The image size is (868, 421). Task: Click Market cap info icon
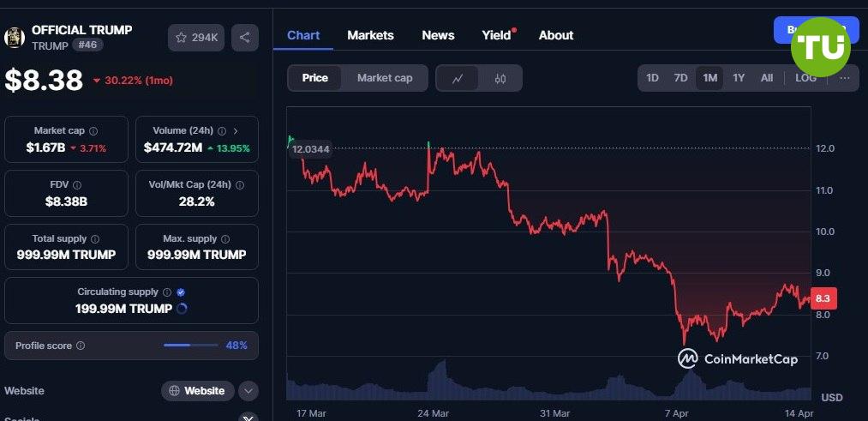click(93, 131)
